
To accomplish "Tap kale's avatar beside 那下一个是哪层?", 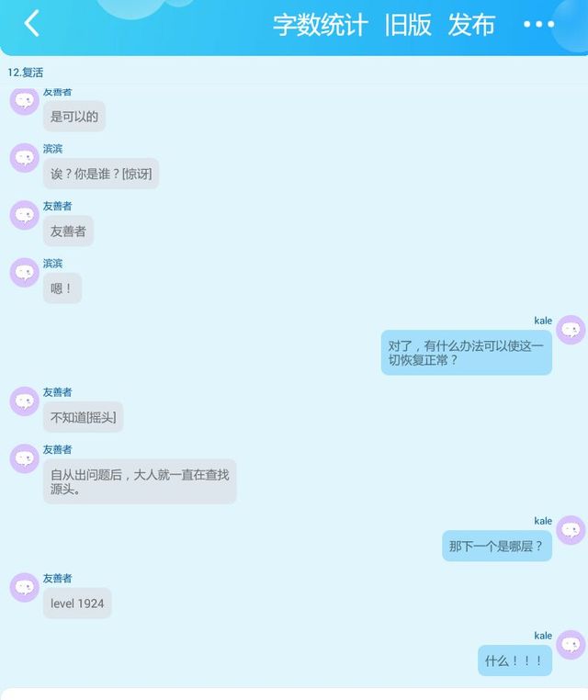I will (x=571, y=530).
